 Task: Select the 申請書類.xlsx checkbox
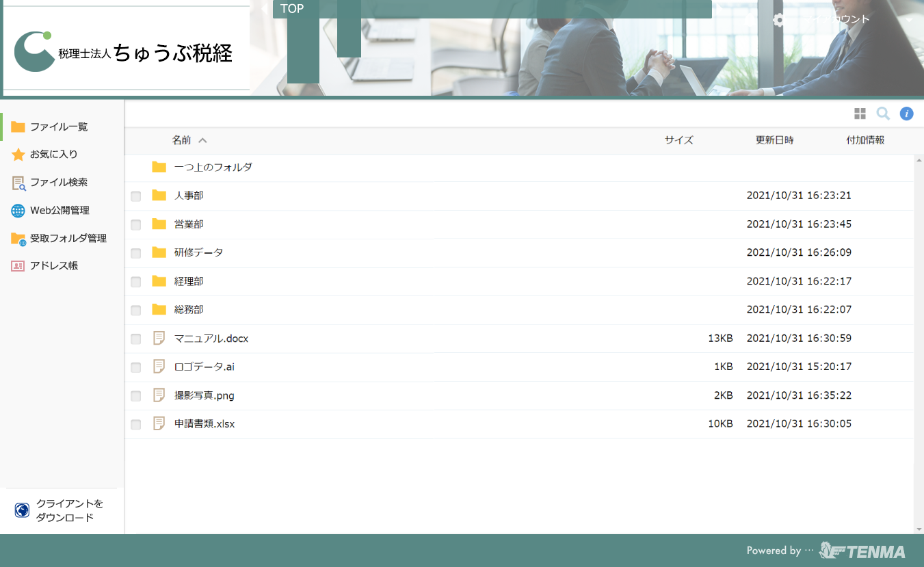click(136, 425)
